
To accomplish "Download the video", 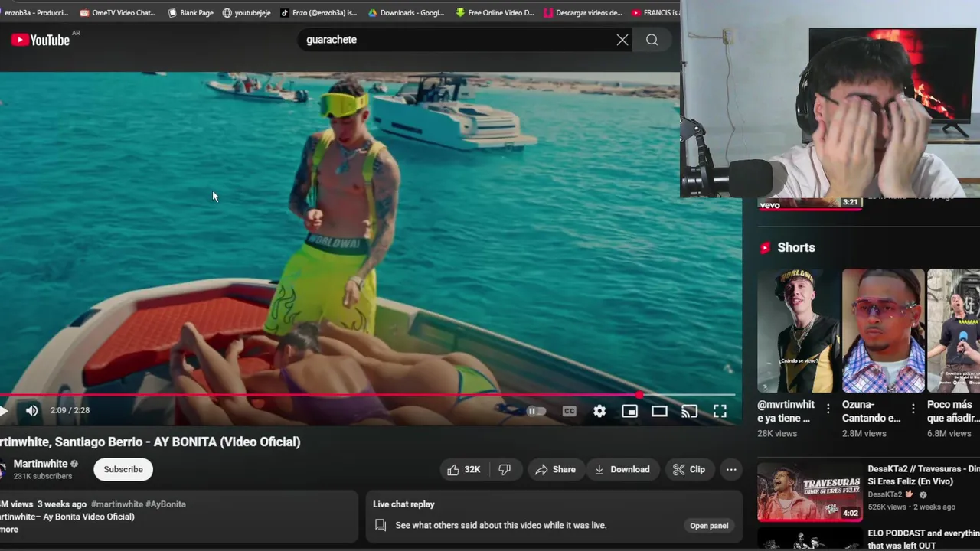I will (x=622, y=469).
